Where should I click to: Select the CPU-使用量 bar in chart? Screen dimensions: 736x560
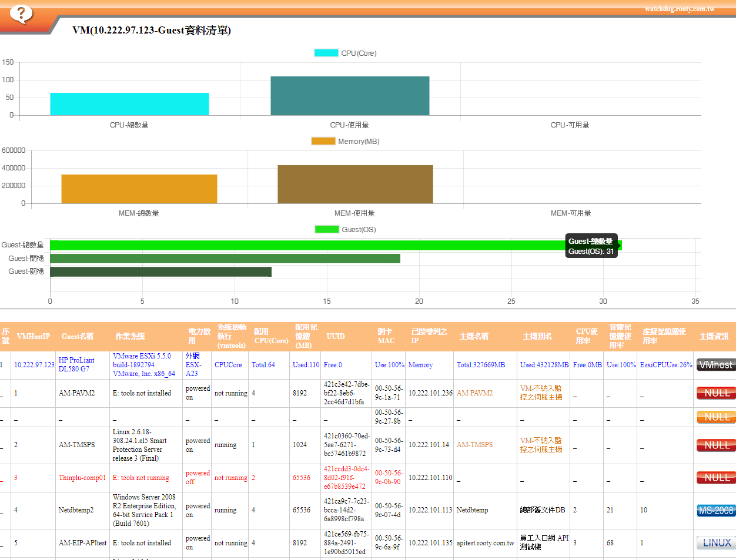(350, 96)
